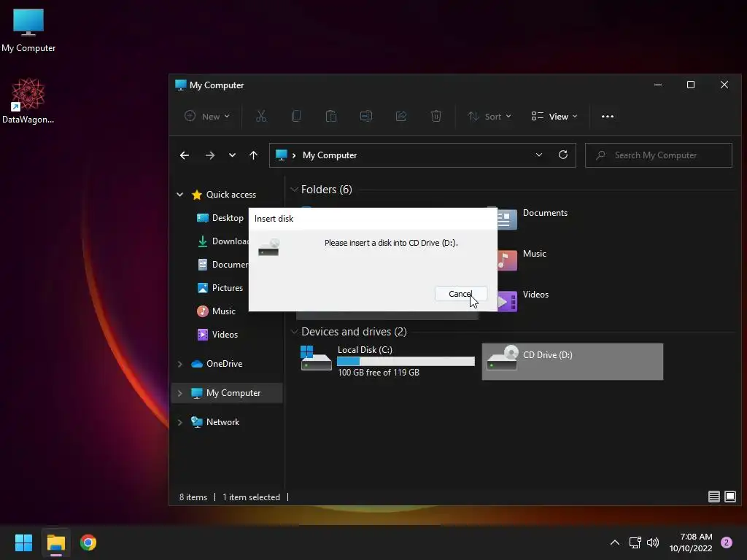747x560 pixels.
Task: Open the Windows Start menu
Action: (x=23, y=542)
